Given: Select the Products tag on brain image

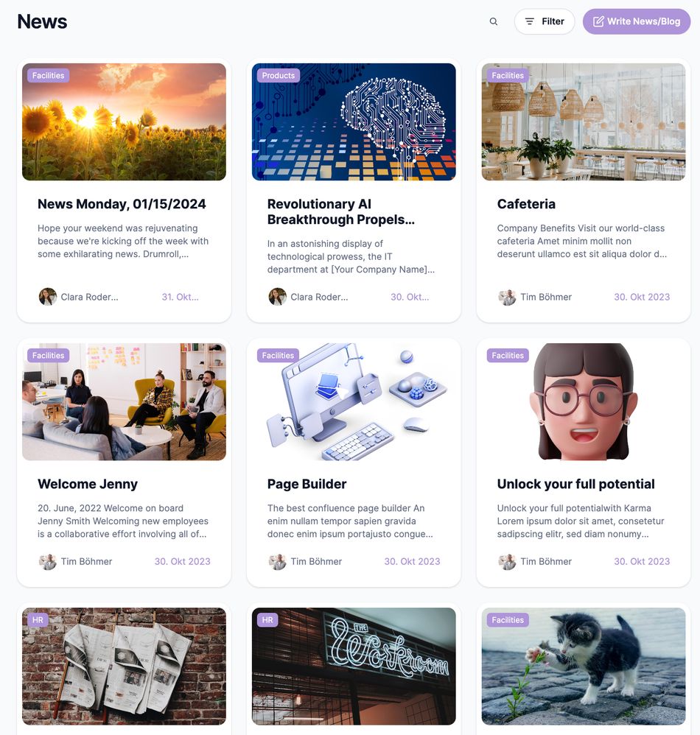Looking at the screenshot, I should click(x=278, y=75).
